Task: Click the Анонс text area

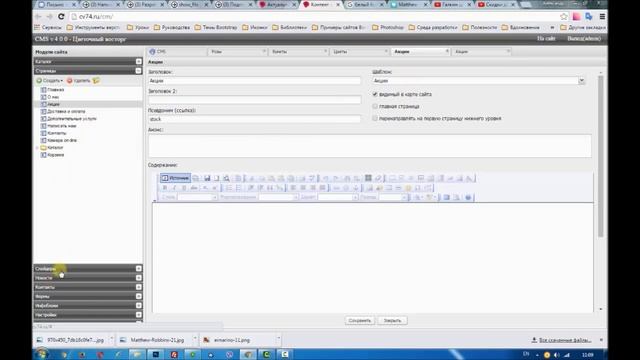Action: 369,146
